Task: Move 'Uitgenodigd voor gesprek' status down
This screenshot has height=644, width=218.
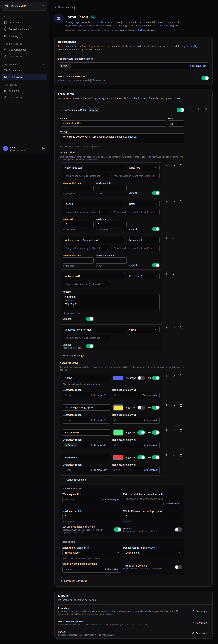Action: pos(174,406)
